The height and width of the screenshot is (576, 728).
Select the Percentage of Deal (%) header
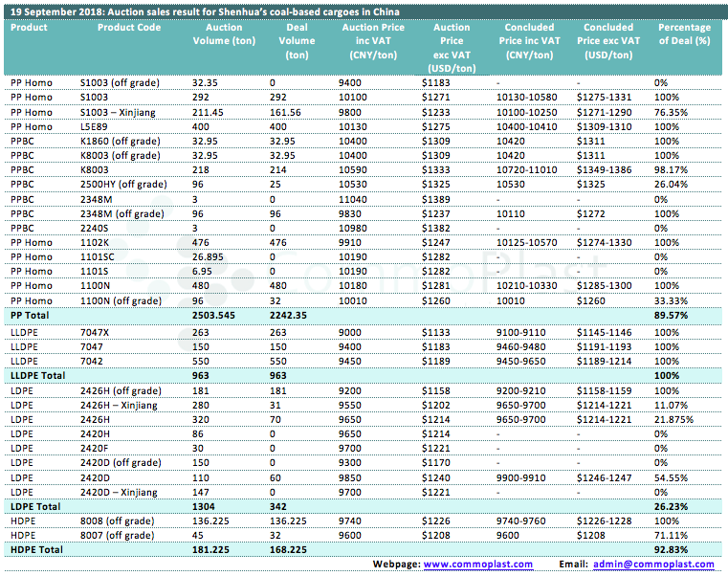684,34
